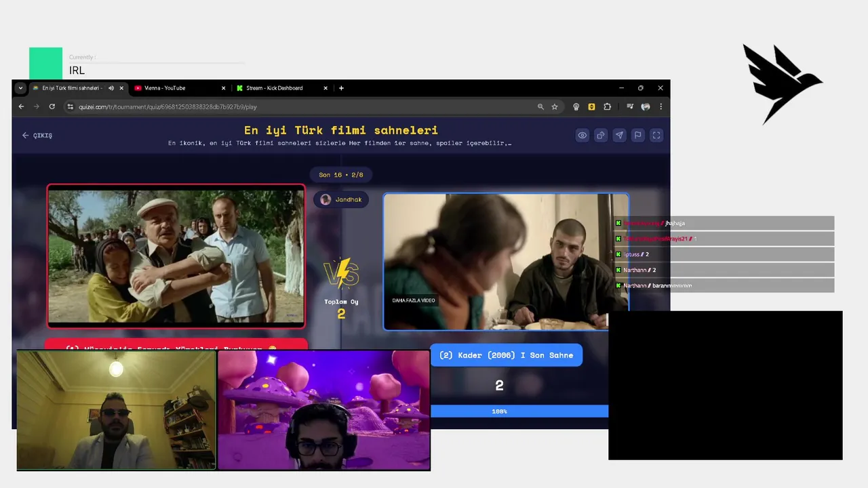Toggle the eye visibility icon in quiz header

(582, 135)
